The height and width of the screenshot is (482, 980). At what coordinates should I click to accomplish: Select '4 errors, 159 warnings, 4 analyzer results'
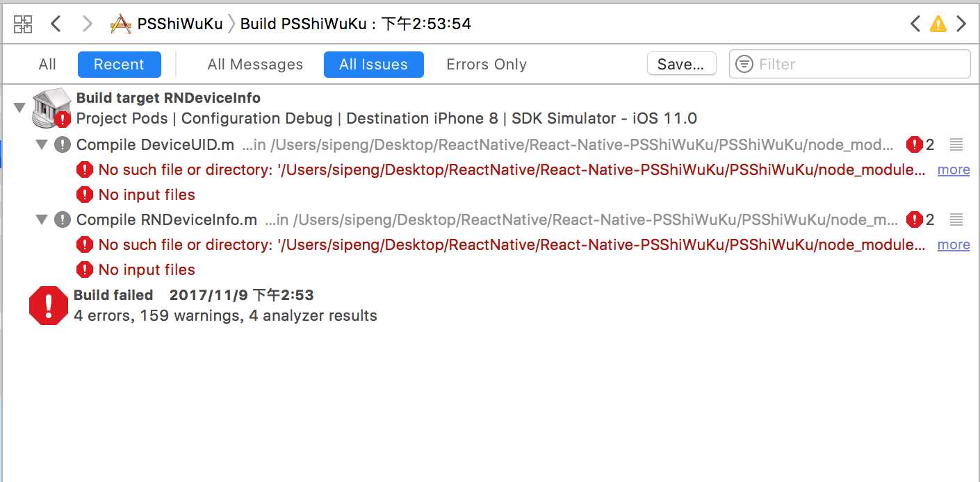click(x=226, y=315)
